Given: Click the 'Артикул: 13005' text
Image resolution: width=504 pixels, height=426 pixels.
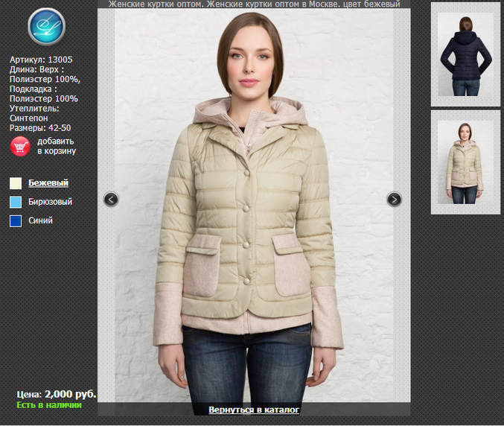Looking at the screenshot, I should pos(41,60).
